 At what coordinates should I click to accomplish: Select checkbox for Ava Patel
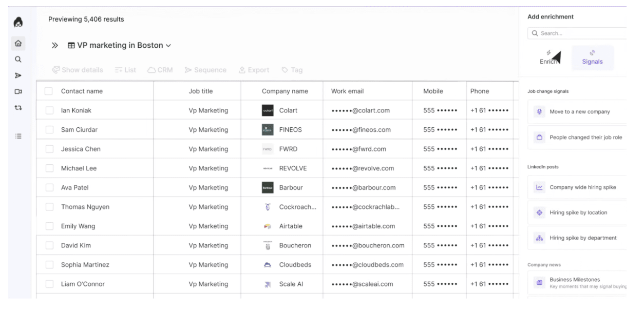(x=49, y=188)
